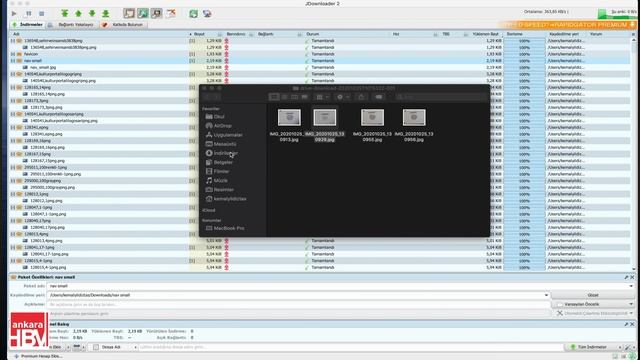The image size is (640, 360).
Task: Open the Katkıda Bulunun tab
Action: 123,24
